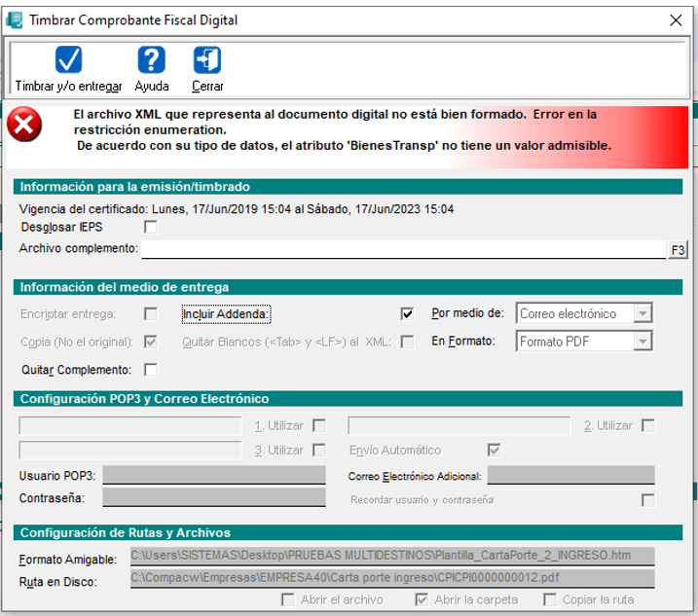Screen dimensions: 698x616
Task: Focus the Contraseña field
Action: (214, 497)
